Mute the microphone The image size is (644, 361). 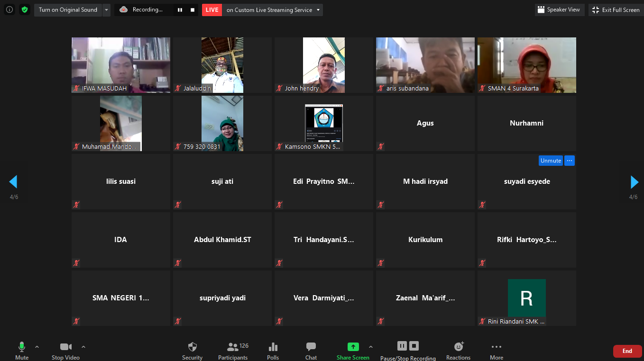pyautogui.click(x=22, y=351)
